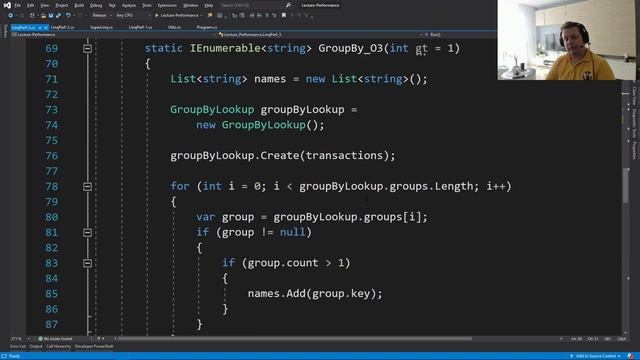Collapse the if block at line 83

coord(87,263)
